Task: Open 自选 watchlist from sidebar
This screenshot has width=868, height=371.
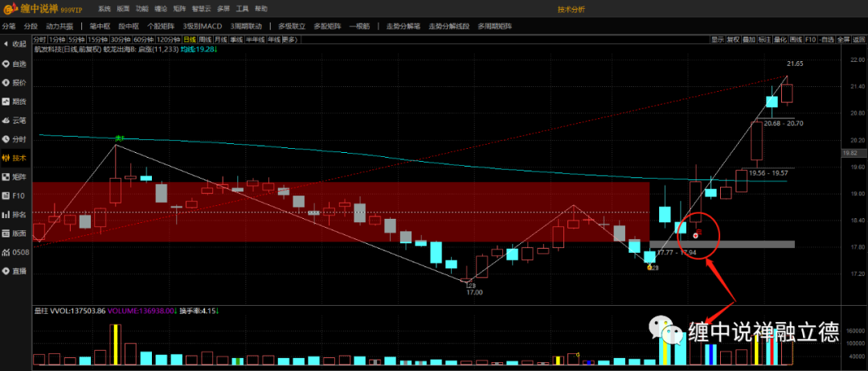Action: [15, 64]
